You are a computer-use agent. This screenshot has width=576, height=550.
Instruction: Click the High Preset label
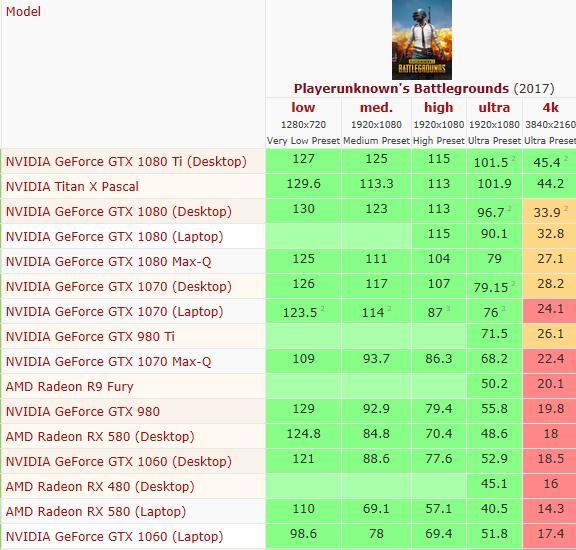pyautogui.click(x=439, y=141)
